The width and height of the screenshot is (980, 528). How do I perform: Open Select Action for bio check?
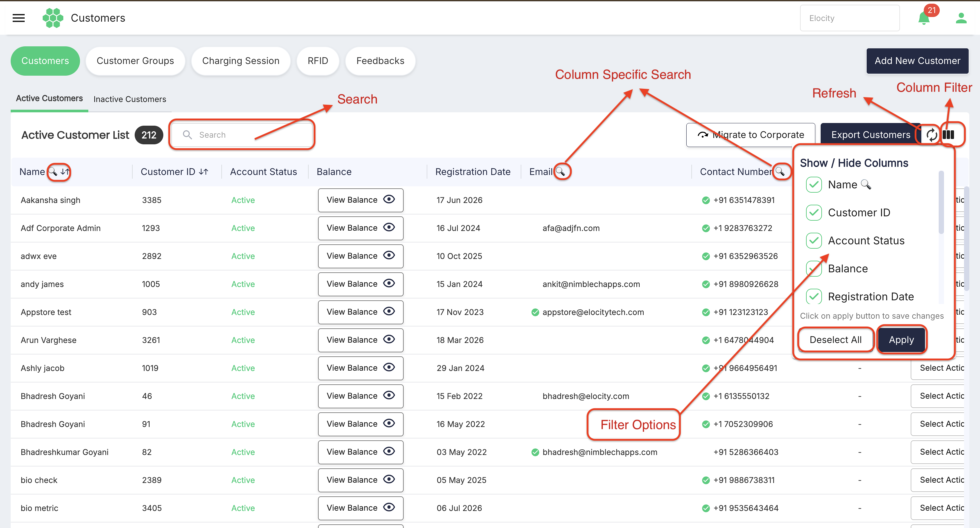tap(937, 480)
